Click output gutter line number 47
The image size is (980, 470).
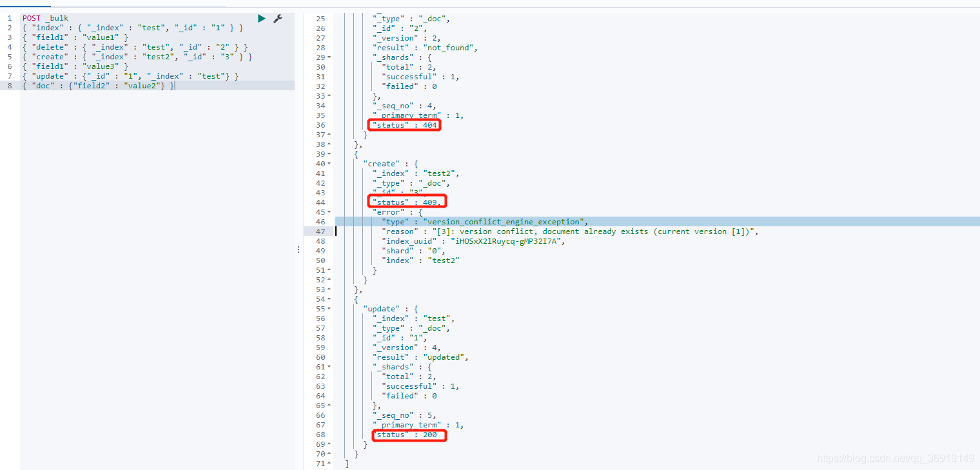pos(320,231)
